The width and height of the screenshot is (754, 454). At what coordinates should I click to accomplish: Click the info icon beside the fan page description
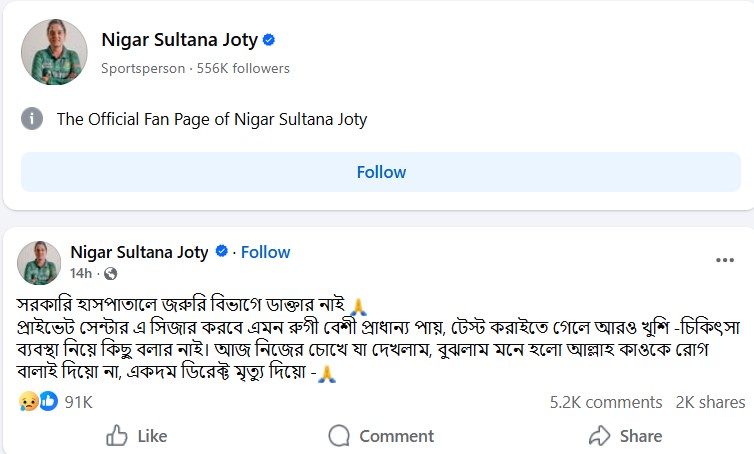coord(33,119)
